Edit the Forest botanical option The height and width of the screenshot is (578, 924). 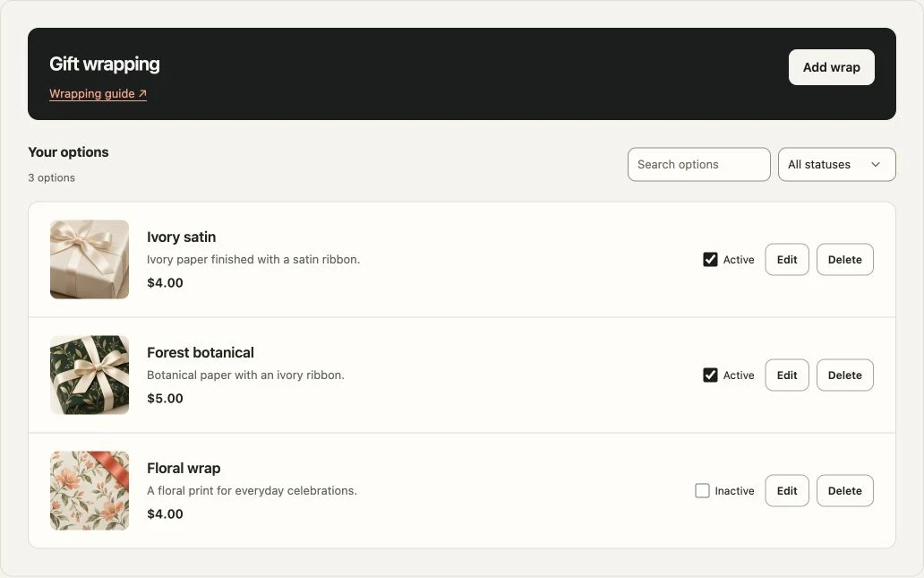click(x=787, y=375)
